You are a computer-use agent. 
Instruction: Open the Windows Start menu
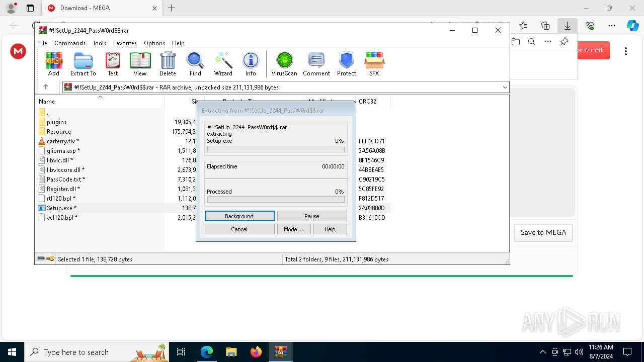[x=12, y=352]
